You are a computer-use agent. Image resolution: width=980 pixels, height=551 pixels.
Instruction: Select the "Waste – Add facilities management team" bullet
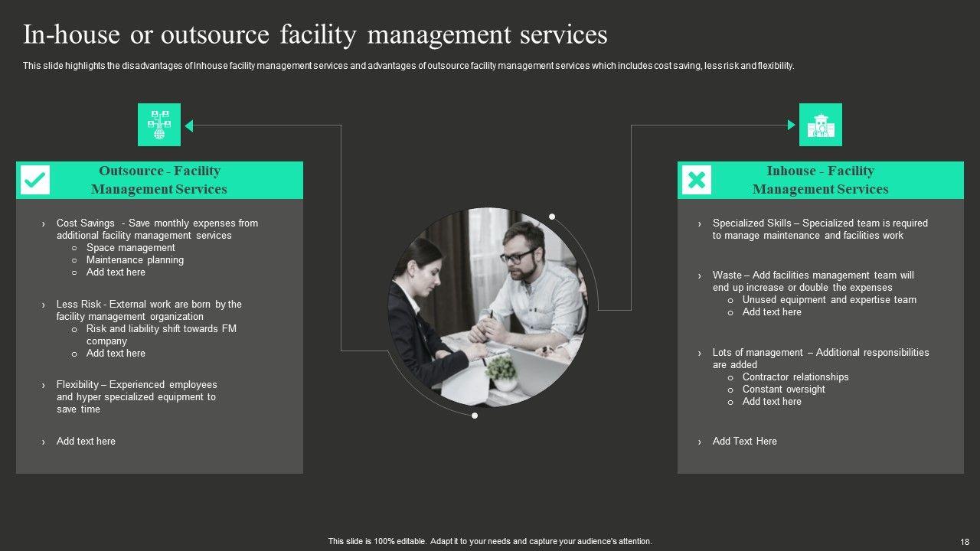point(813,282)
